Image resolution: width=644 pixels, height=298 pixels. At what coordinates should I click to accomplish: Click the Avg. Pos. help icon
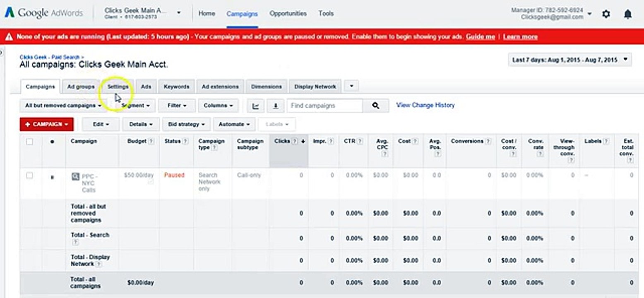[x=438, y=154]
